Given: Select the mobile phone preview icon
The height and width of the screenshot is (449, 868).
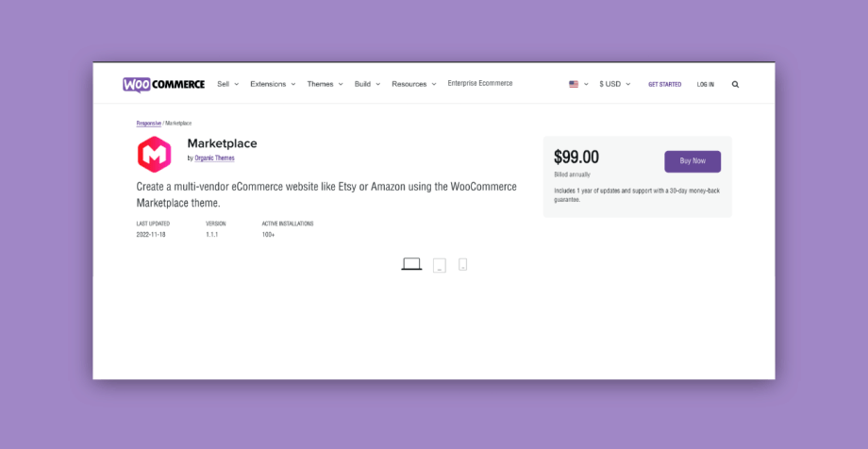Looking at the screenshot, I should point(463,265).
